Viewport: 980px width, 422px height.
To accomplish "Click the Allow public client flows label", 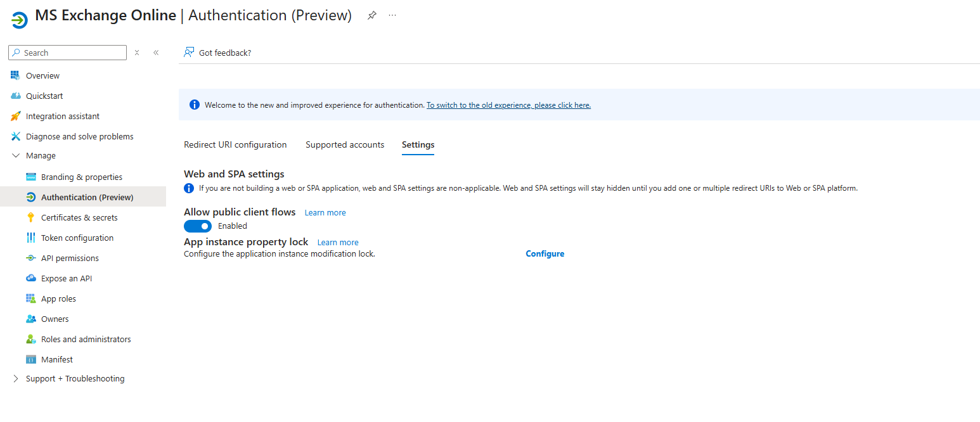I will click(240, 212).
